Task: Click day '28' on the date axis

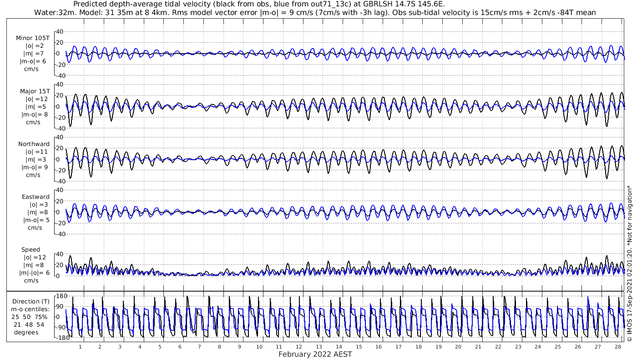Action: pos(617,347)
